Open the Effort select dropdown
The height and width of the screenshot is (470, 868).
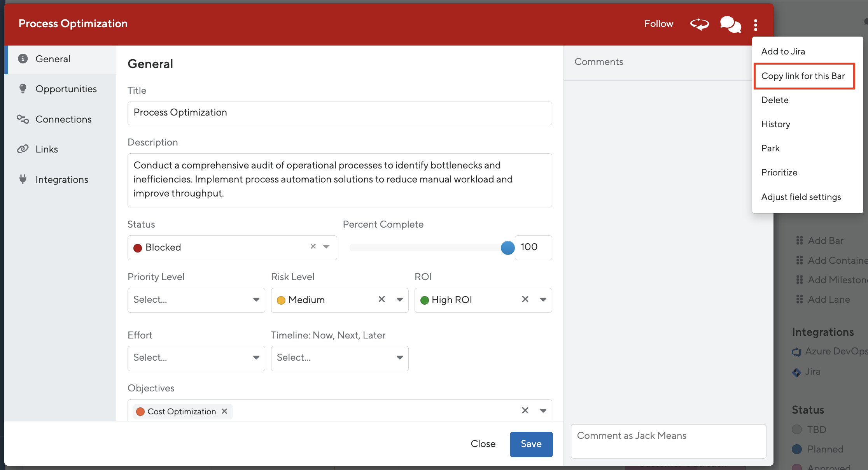196,358
